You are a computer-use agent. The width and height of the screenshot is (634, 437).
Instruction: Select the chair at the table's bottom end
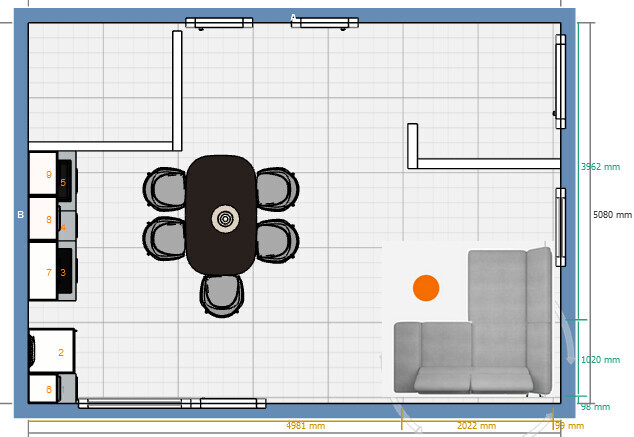[221, 295]
